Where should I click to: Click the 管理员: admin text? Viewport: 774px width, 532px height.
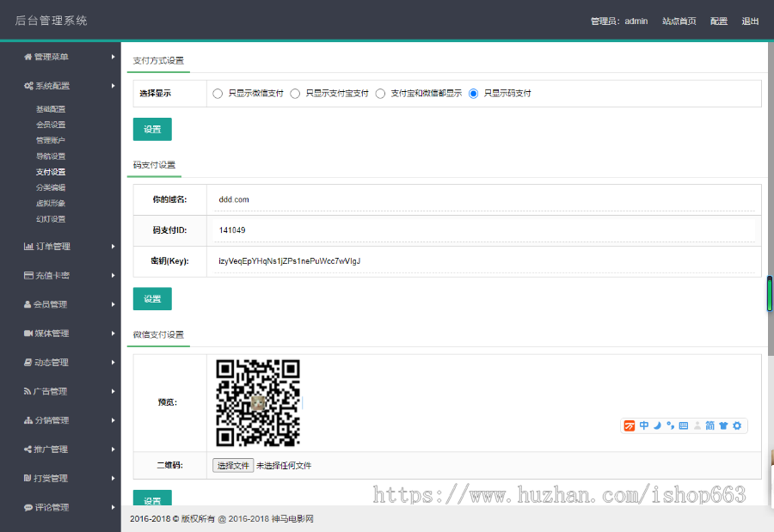pos(619,21)
